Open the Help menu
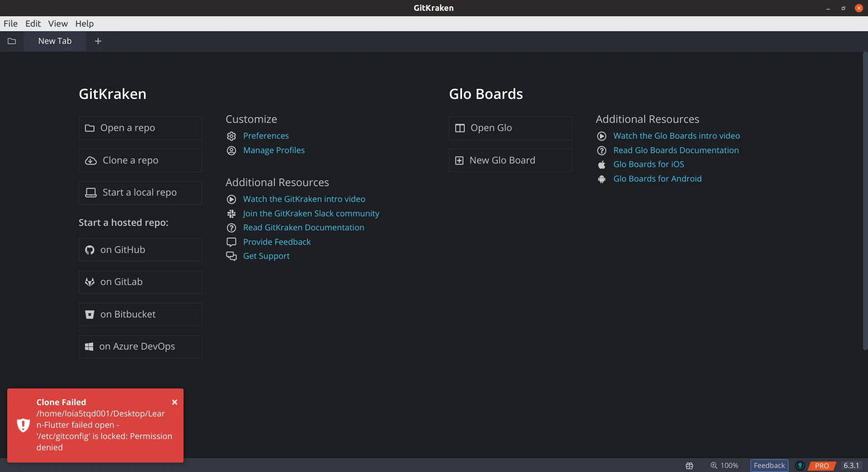The width and height of the screenshot is (868, 472). [x=85, y=23]
